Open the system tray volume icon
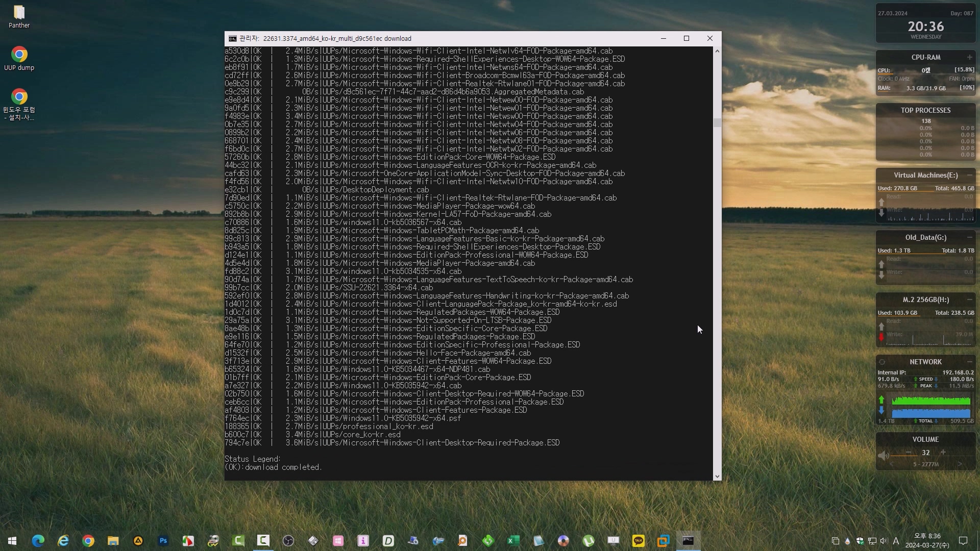Screen dimensions: 980x551 tap(884, 541)
